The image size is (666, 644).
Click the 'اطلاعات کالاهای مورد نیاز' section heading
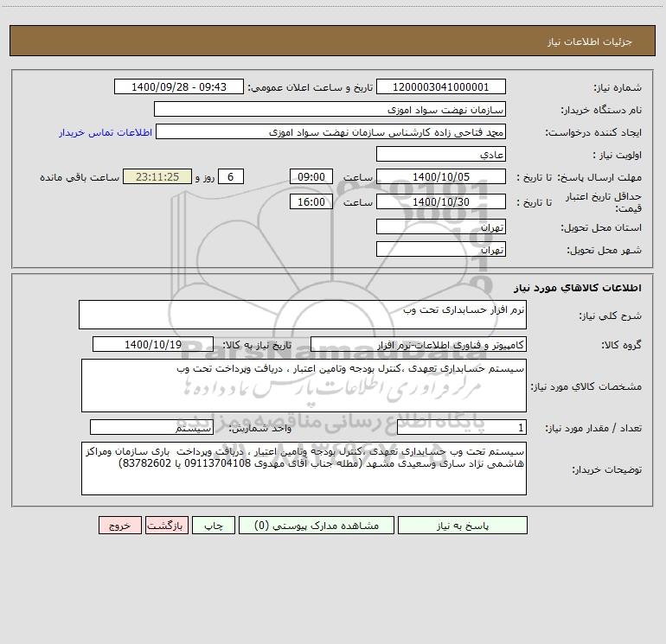(578, 288)
